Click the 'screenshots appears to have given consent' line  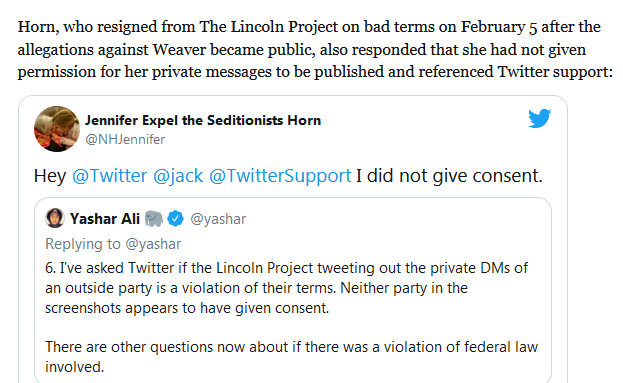(187, 308)
